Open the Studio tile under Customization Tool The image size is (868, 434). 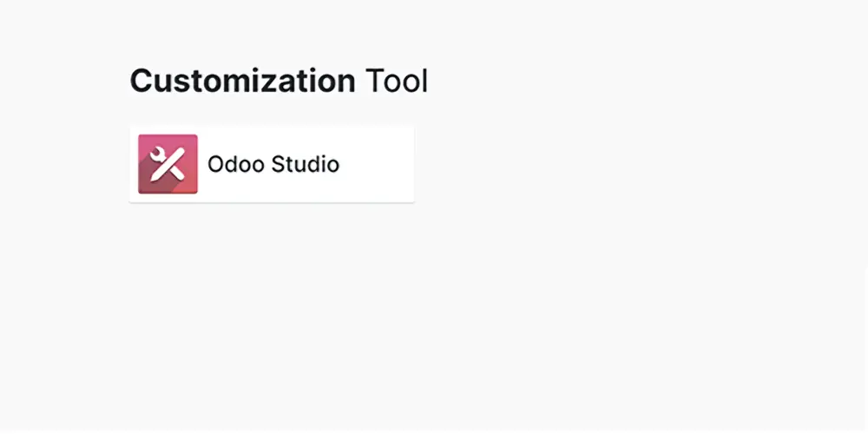[x=272, y=164]
